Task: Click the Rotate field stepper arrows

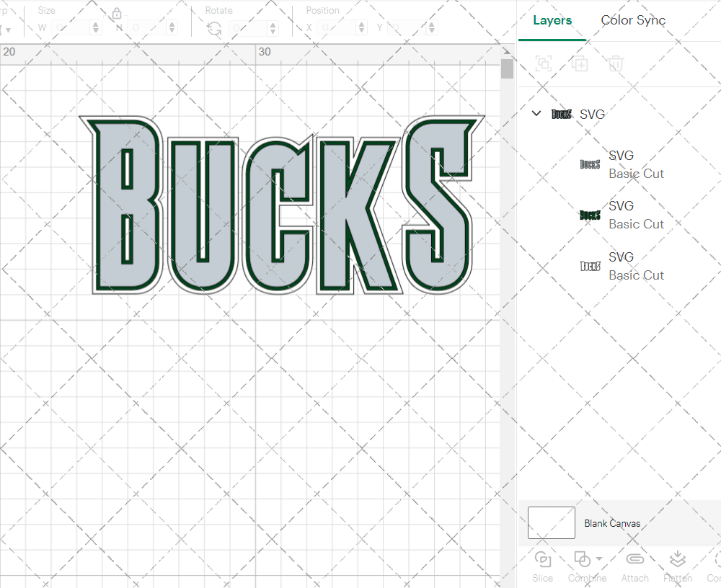Action: (273, 28)
